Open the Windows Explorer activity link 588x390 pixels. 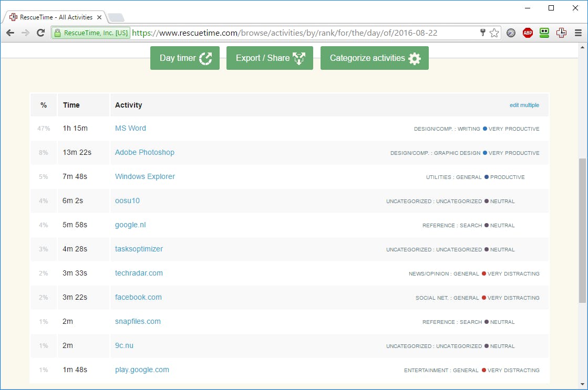[x=145, y=176]
